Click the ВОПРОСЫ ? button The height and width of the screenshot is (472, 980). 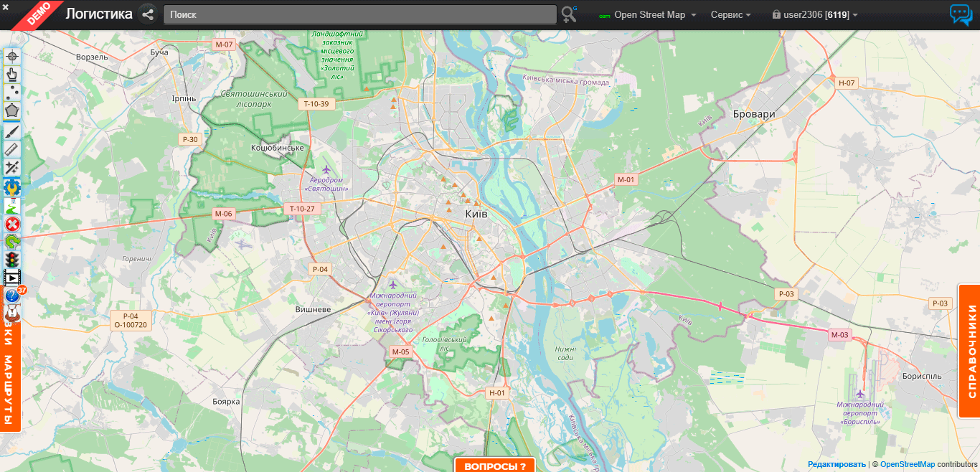pyautogui.click(x=494, y=466)
